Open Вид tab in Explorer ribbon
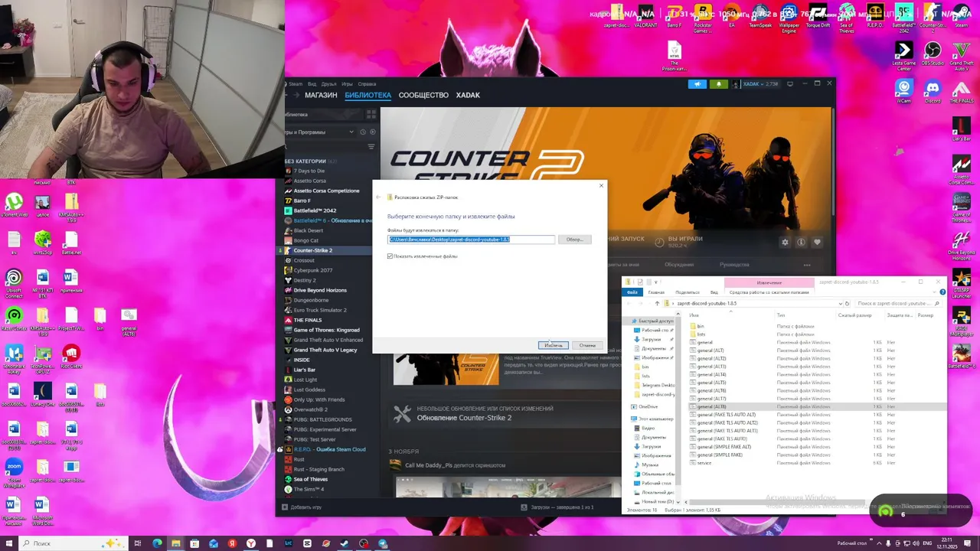Viewport: 980px width, 551px height. 714,292
